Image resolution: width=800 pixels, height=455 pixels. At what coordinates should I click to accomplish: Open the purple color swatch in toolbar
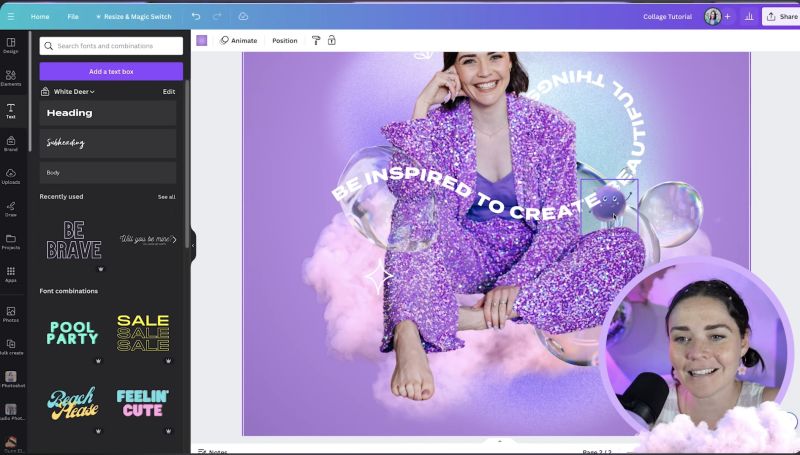click(x=202, y=40)
